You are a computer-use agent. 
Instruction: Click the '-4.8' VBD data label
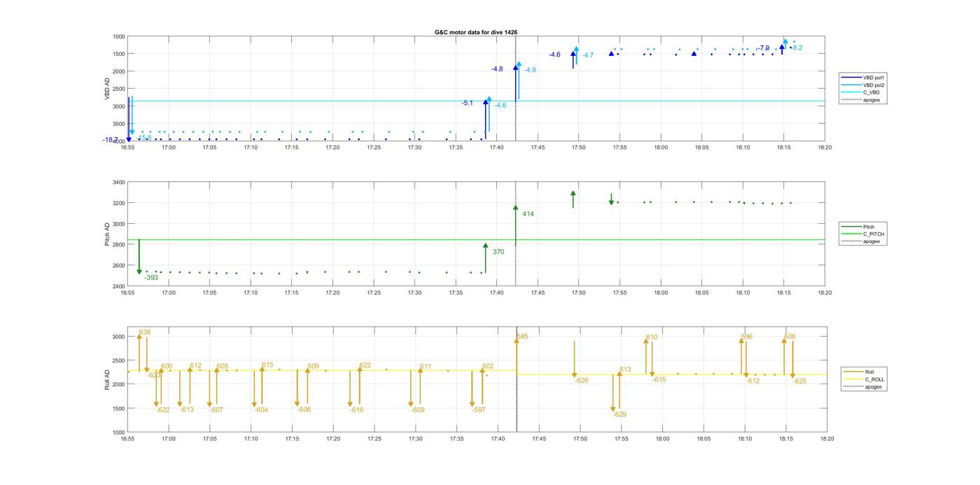[x=497, y=69]
